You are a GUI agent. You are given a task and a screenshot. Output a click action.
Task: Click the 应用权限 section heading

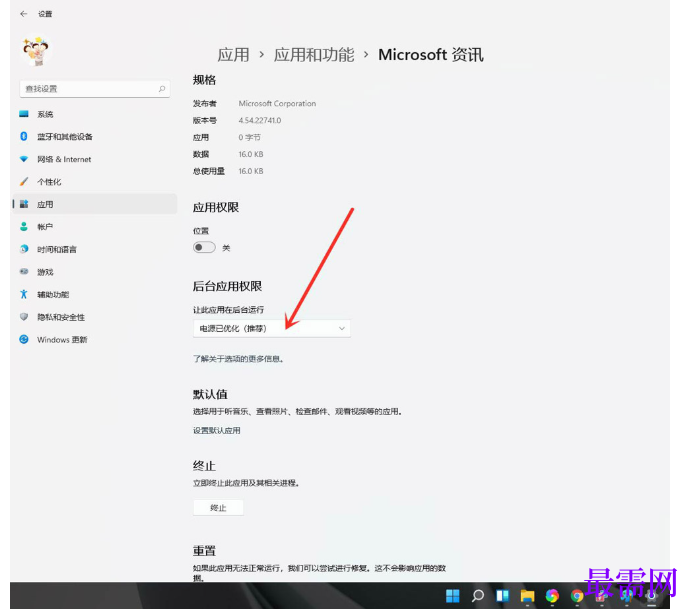(x=216, y=207)
